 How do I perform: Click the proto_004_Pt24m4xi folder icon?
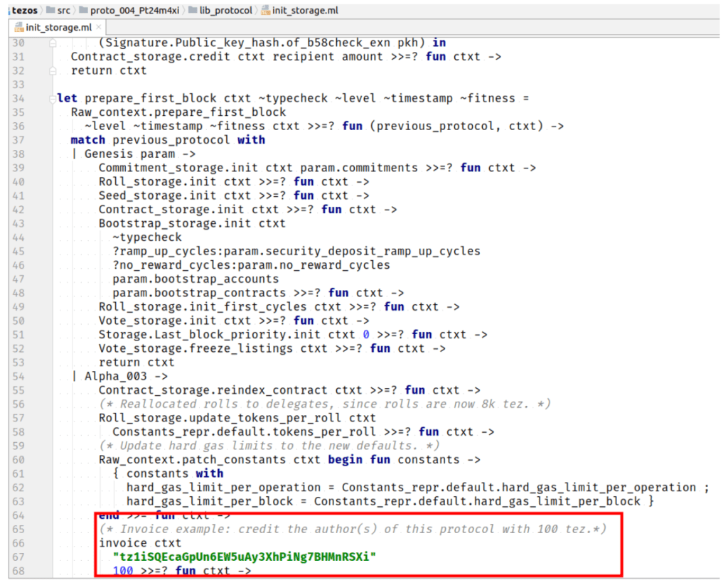tap(85, 11)
